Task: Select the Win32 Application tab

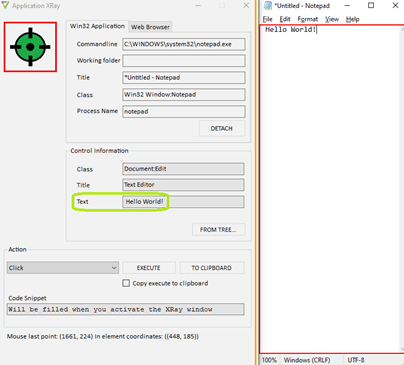Action: click(x=97, y=26)
